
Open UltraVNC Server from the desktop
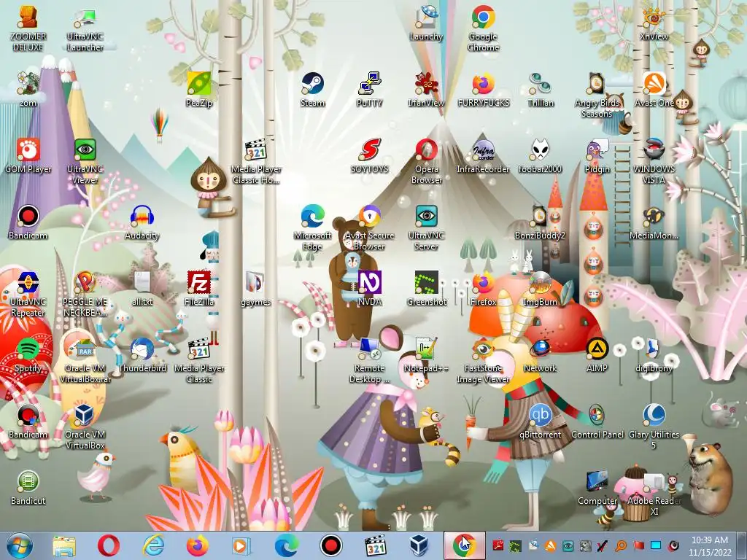tap(426, 228)
